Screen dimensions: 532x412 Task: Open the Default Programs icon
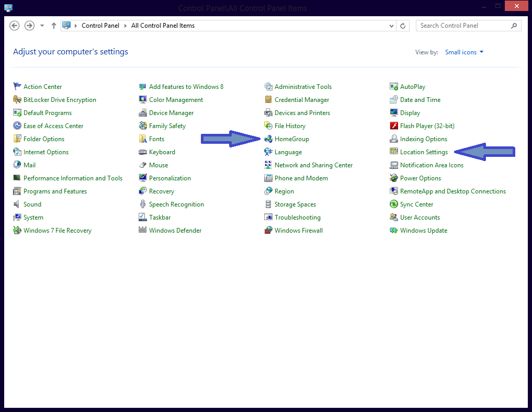point(17,112)
